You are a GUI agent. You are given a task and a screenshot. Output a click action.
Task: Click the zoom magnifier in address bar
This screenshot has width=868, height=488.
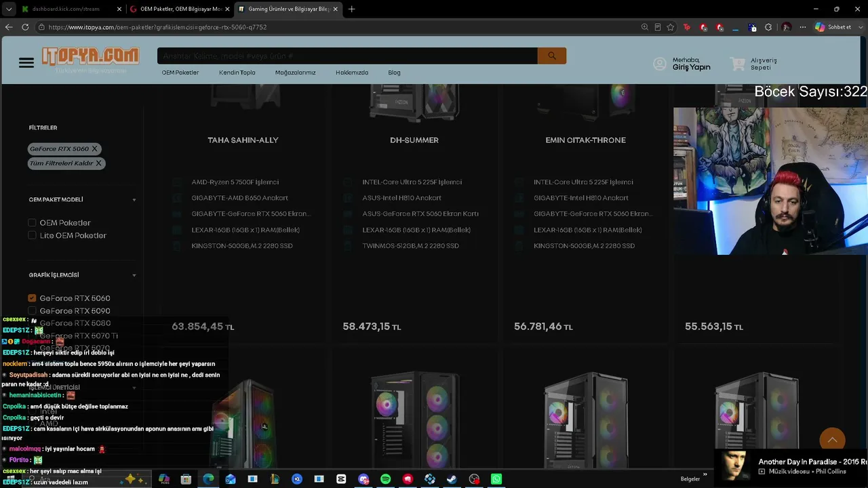tap(644, 27)
